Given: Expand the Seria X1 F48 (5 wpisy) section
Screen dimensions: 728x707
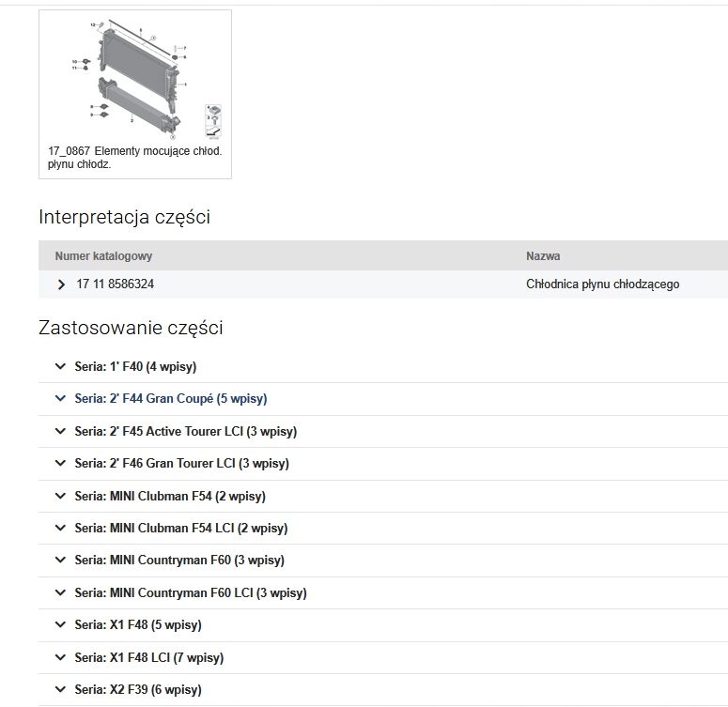Looking at the screenshot, I should tap(138, 625).
